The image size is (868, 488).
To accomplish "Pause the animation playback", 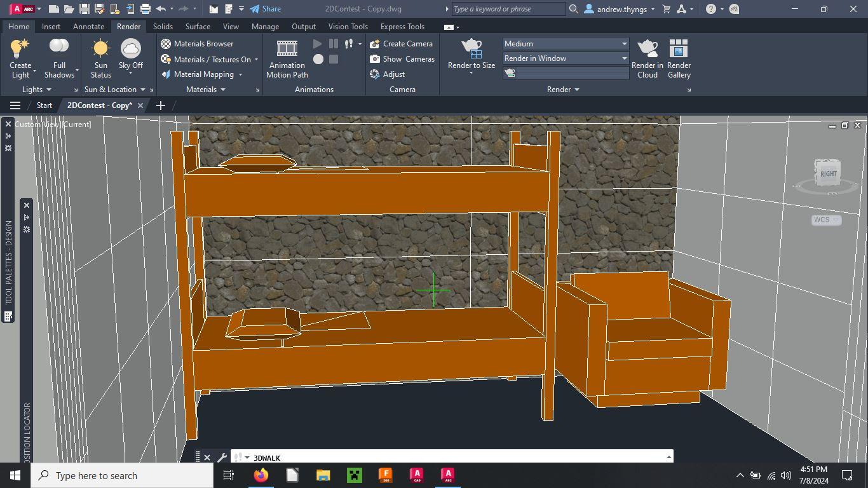I will click(333, 44).
